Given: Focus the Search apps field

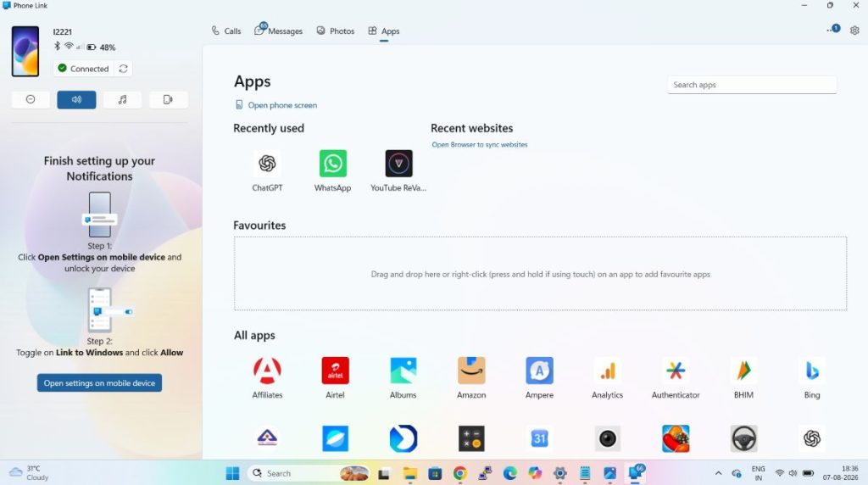Looking at the screenshot, I should point(752,85).
